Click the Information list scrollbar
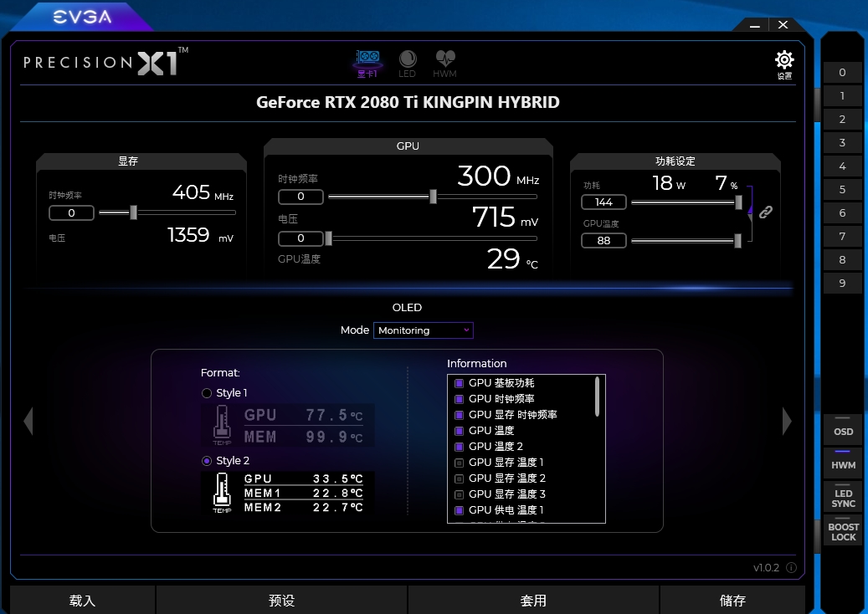Screen dimensions: 868x614 point(598,397)
